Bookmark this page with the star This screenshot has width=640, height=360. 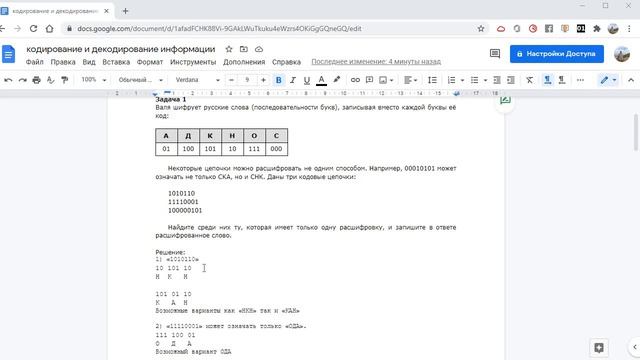(x=481, y=29)
